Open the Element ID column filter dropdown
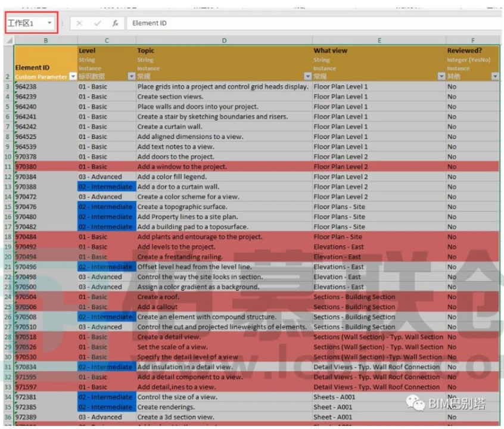This screenshot has height=429, width=504. pyautogui.click(x=73, y=76)
